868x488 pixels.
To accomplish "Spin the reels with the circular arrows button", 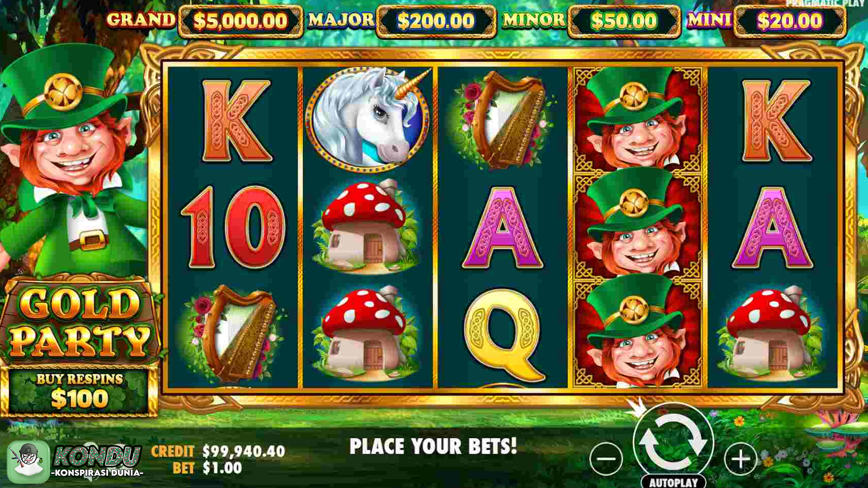I will (x=673, y=441).
